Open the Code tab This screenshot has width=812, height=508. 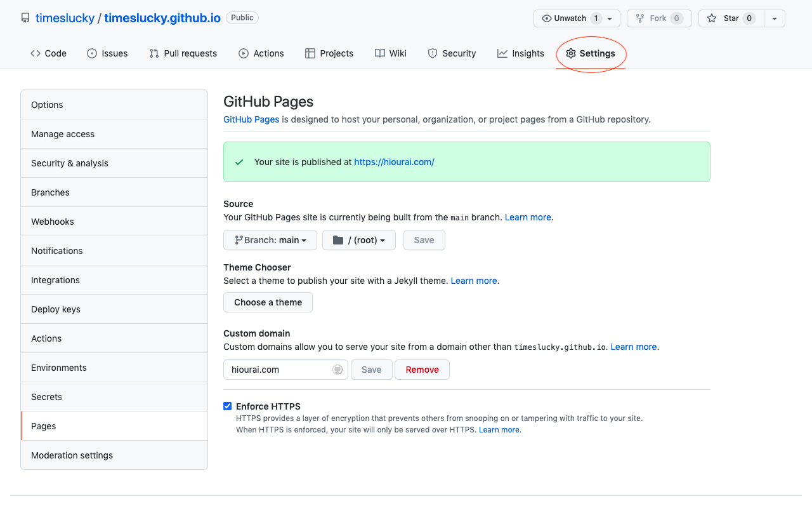pyautogui.click(x=48, y=53)
